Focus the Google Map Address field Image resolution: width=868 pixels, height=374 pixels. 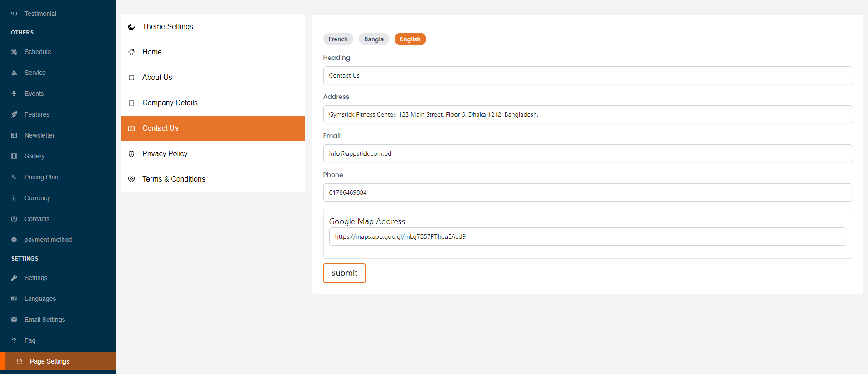587,236
